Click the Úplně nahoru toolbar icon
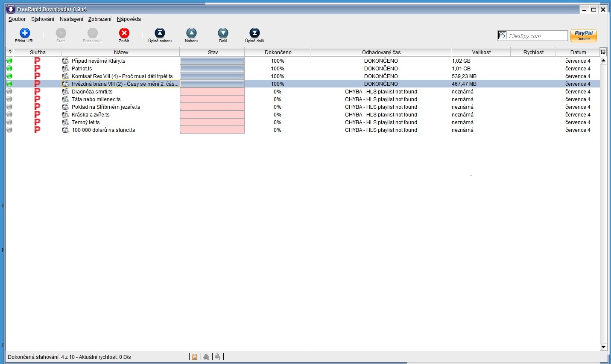 coord(160,33)
